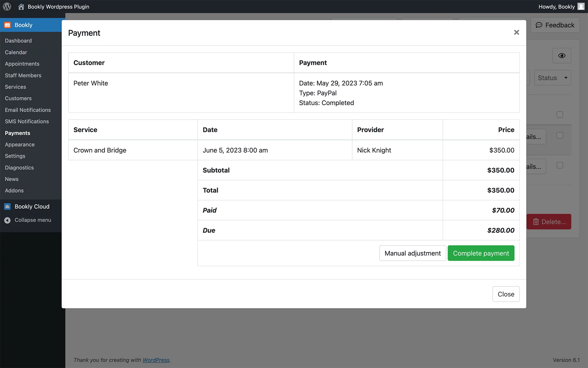Click the provider Nick Knight cell
The width and height of the screenshot is (588, 368).
pos(397,150)
